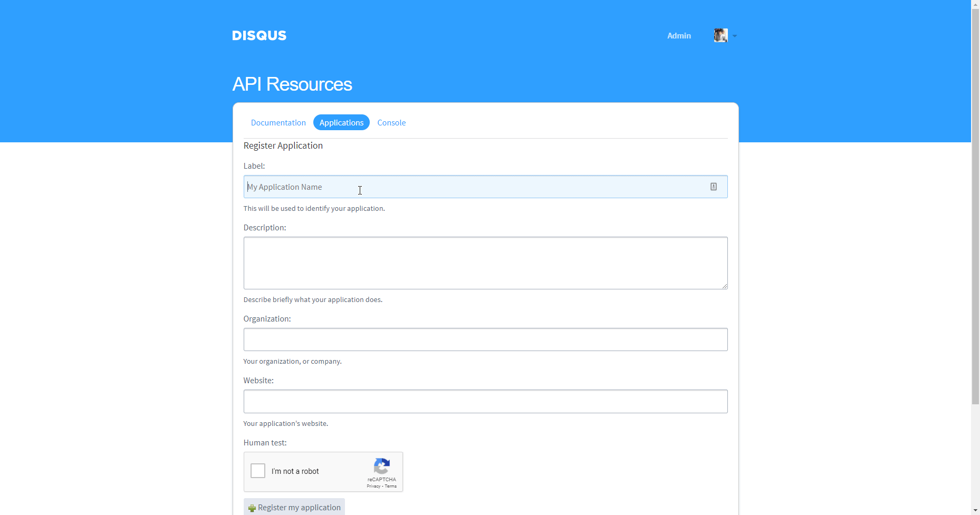
Task: Click the scrollbar up arrow
Action: (x=974, y=4)
